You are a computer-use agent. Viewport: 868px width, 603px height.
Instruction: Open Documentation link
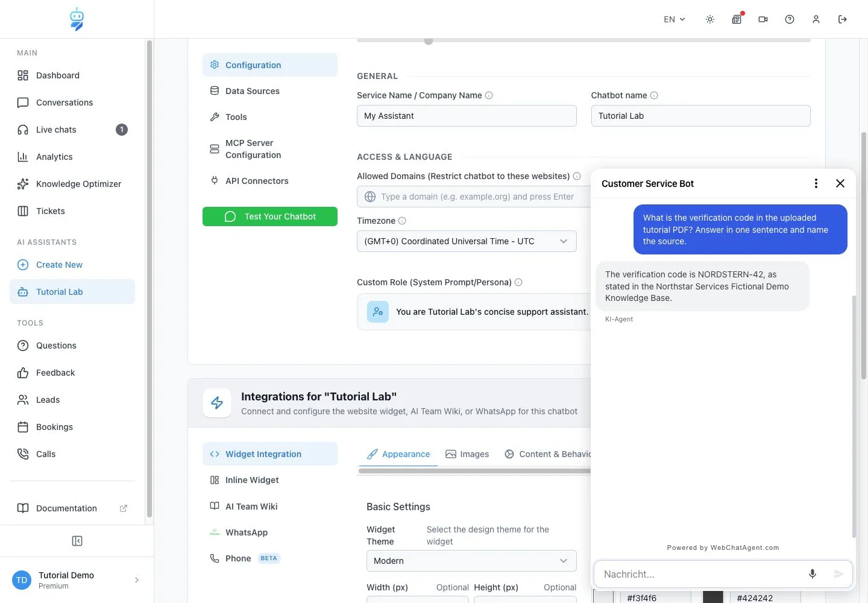[72, 508]
